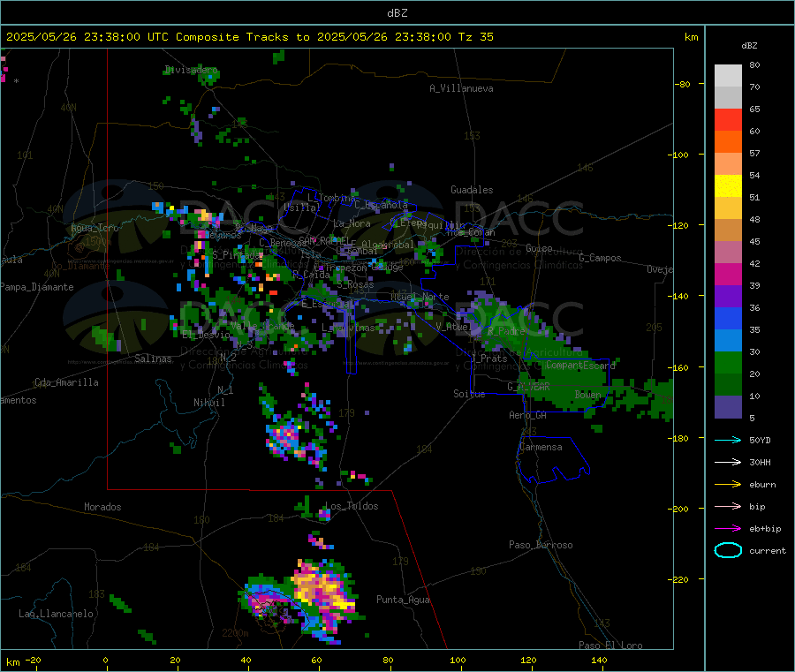
Task: Click the A_Villanueva map label
Action: click(461, 88)
